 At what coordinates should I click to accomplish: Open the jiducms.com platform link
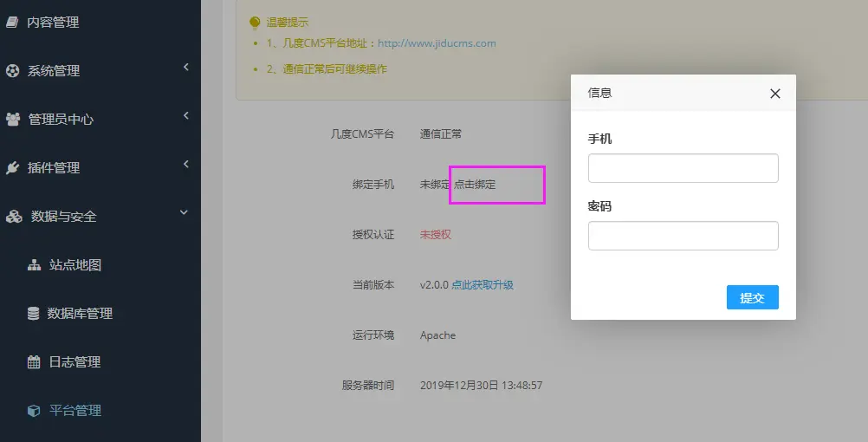coord(437,43)
